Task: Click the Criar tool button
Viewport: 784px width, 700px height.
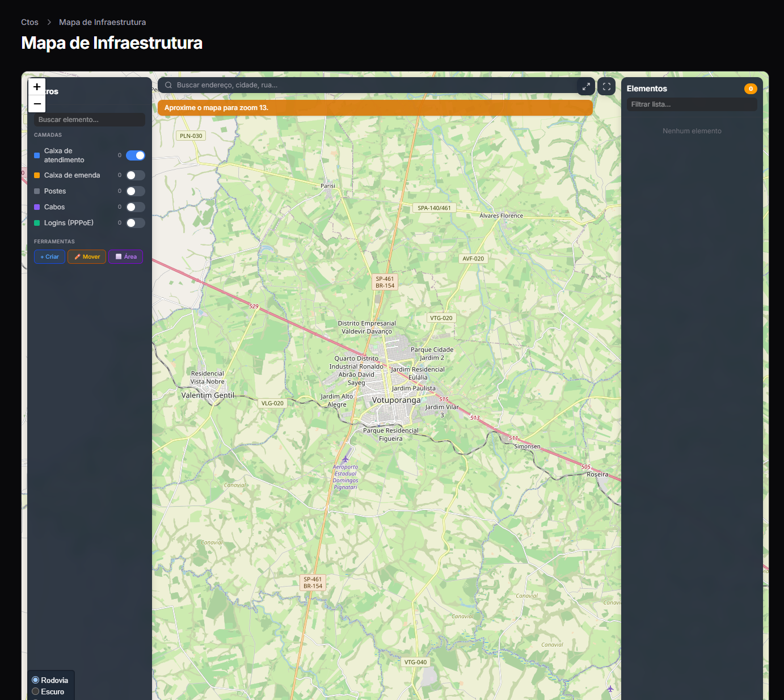Action: [x=49, y=256]
